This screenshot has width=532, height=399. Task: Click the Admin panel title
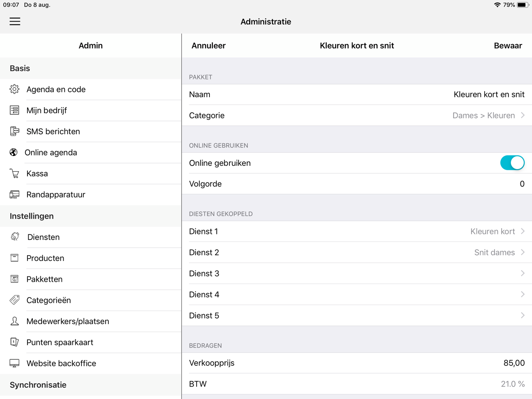coord(91,46)
